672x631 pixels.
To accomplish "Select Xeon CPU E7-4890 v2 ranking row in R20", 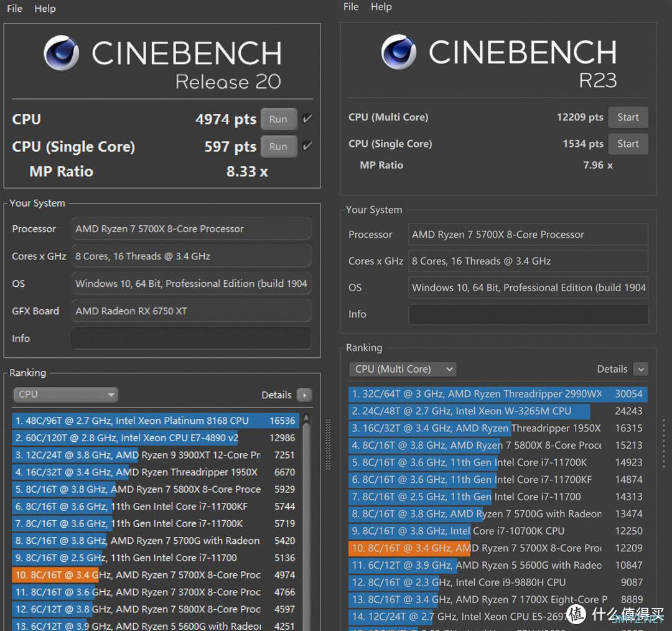I will (156, 437).
